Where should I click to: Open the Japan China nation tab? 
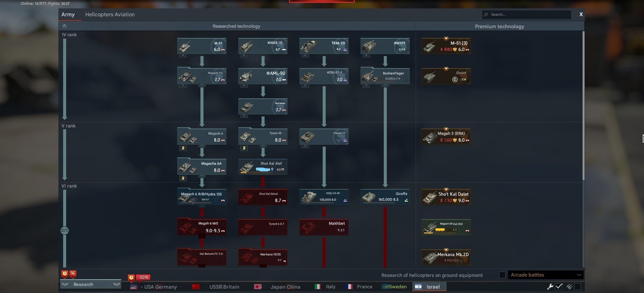point(277,287)
